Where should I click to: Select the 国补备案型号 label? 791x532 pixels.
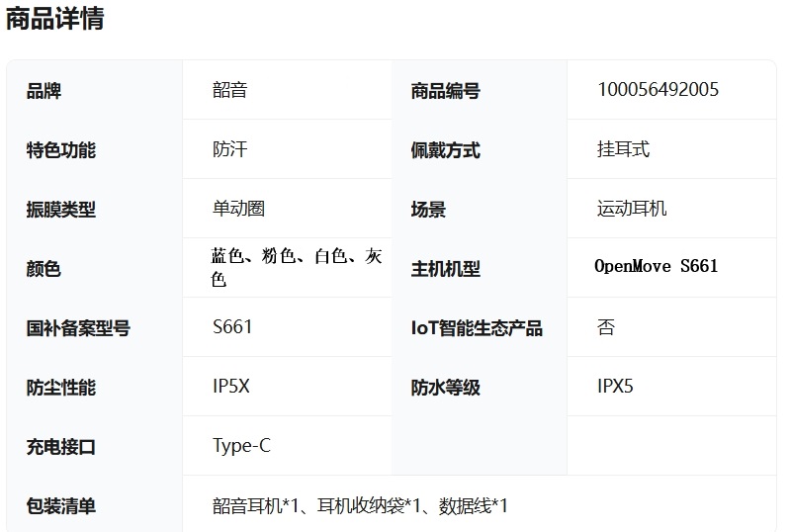coord(78,328)
